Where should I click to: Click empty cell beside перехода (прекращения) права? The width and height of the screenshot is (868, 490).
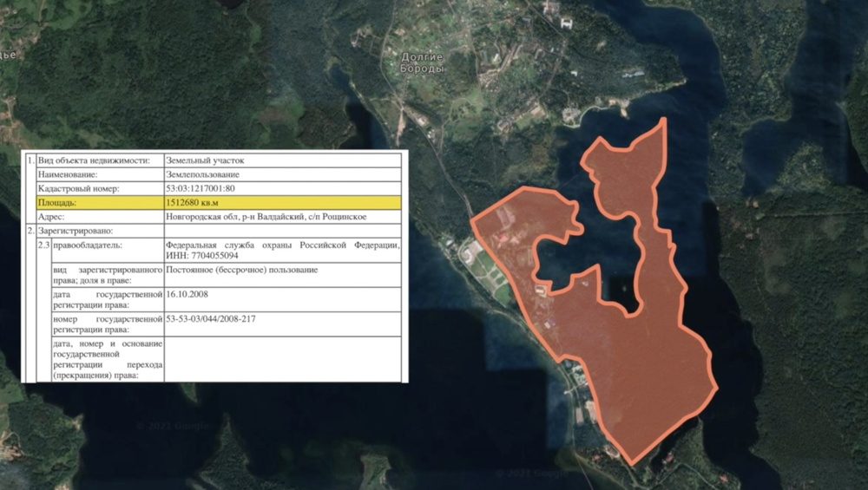[282, 359]
